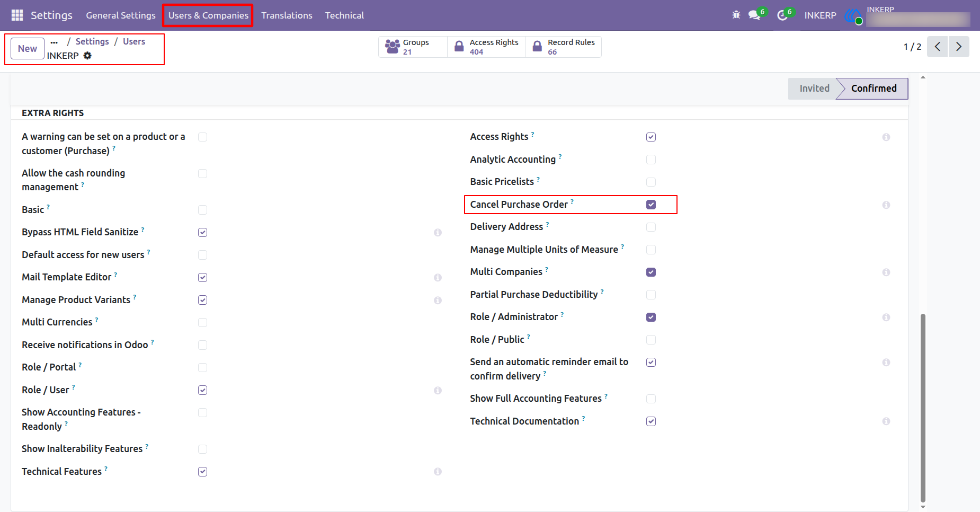980x512 pixels.
Task: Click the Record Rules lock icon
Action: 537,47
